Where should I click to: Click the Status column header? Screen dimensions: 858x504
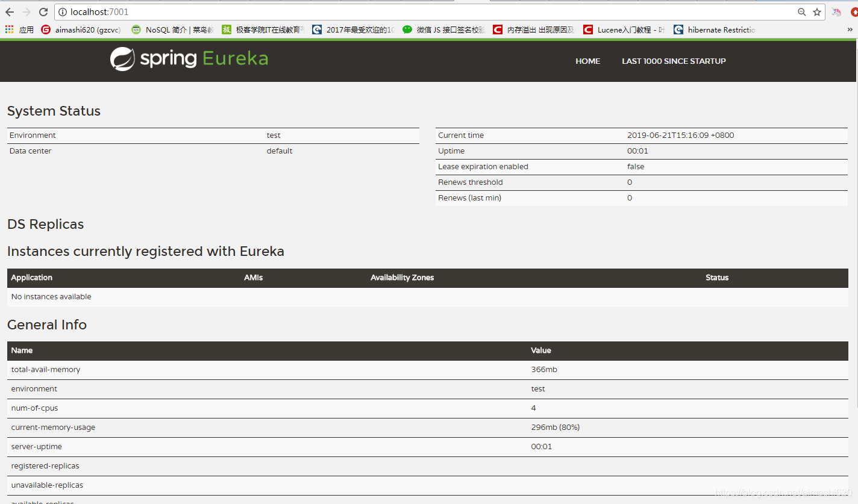click(717, 278)
